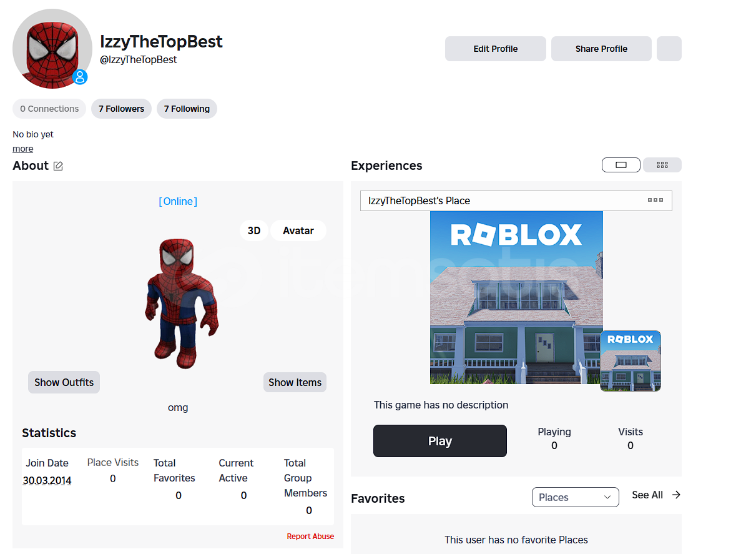Click the Statistics heading

coord(49,433)
